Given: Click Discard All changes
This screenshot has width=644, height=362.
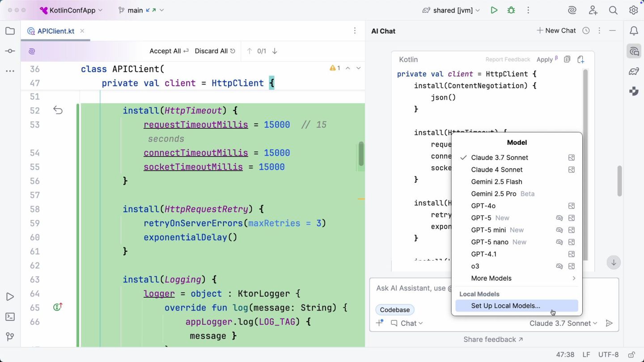Looking at the screenshot, I should [215, 51].
